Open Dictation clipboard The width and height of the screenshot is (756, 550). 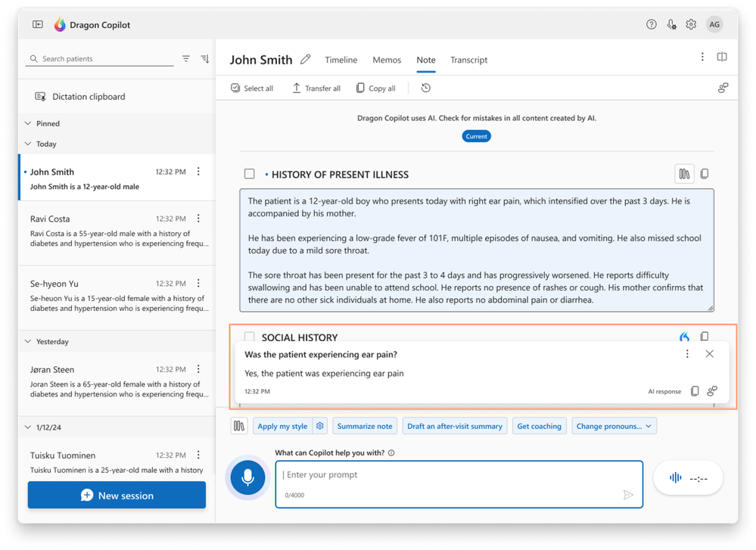pyautogui.click(x=80, y=96)
